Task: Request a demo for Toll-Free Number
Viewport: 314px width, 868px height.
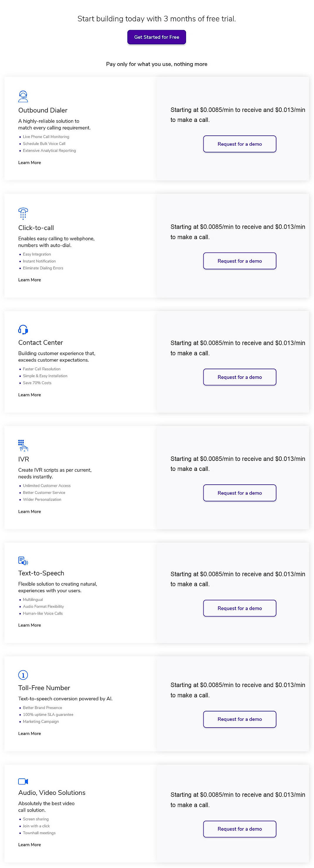Action: (x=240, y=719)
